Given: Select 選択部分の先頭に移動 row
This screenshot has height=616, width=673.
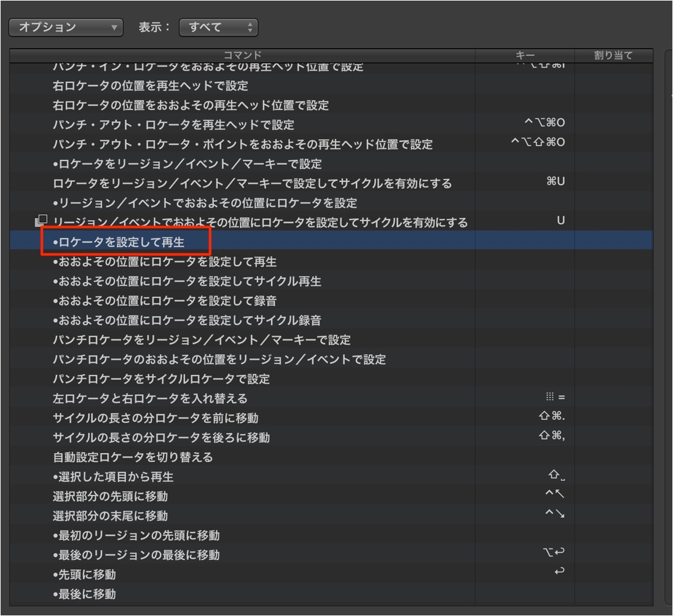Looking at the screenshot, I should click(x=331, y=496).
